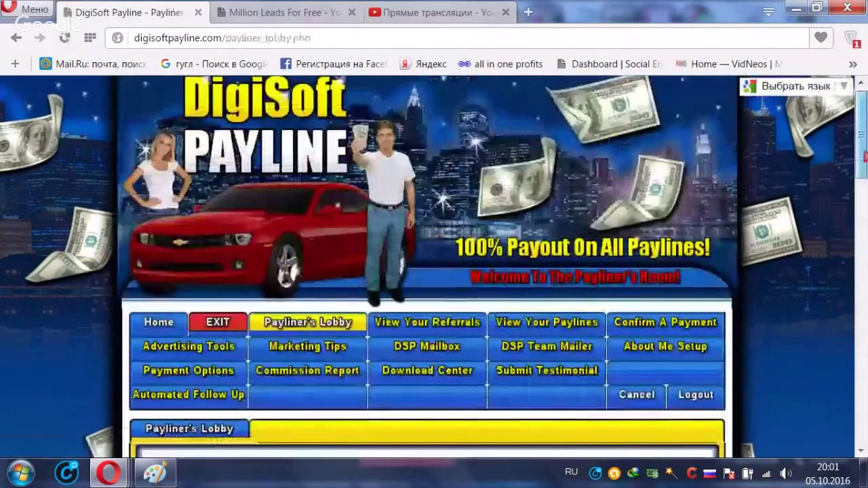
Task: Open the blue swirl browser taskbar icon
Action: 66,472
